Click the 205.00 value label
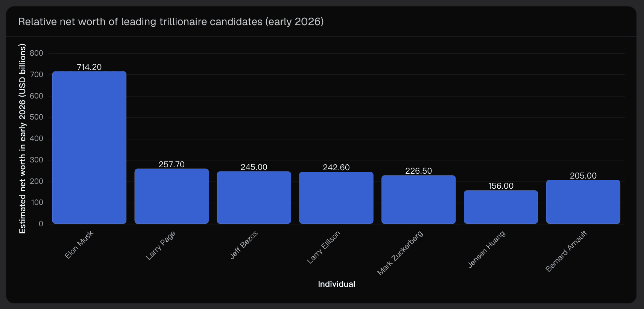The height and width of the screenshot is (309, 644). pos(583,176)
